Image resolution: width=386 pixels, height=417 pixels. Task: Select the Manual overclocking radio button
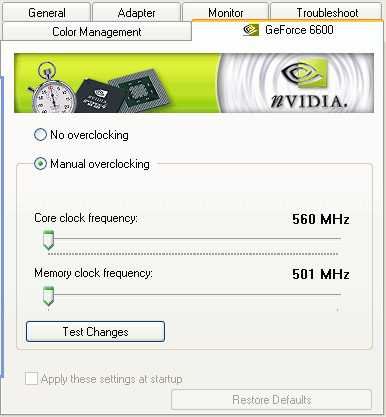coord(40,164)
